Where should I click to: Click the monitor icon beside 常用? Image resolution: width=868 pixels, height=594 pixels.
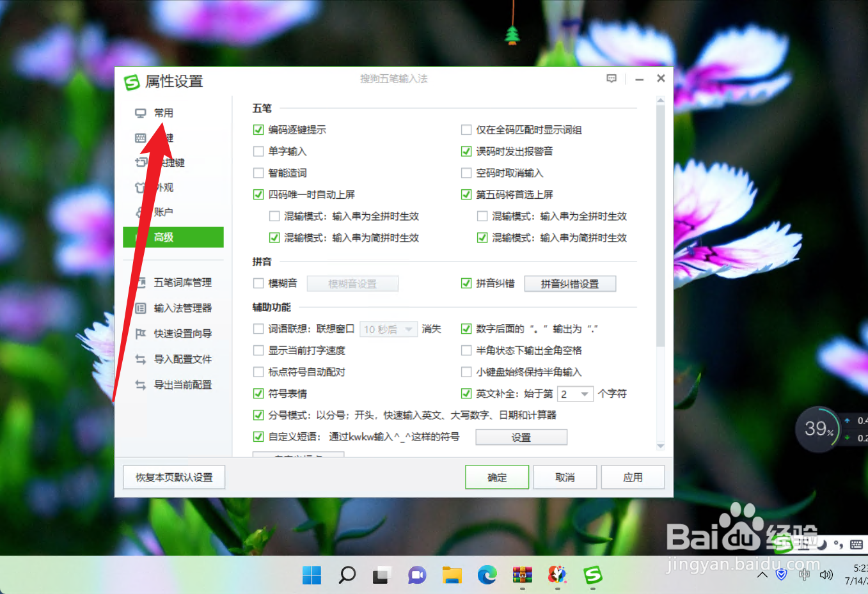[x=141, y=113]
